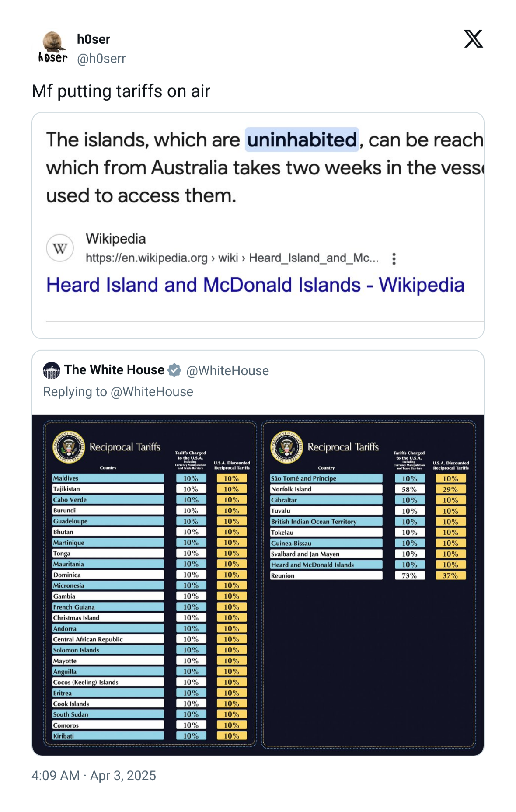Click the blue verified badge icon
Viewport: 516px width, 812px height.
pos(174,370)
